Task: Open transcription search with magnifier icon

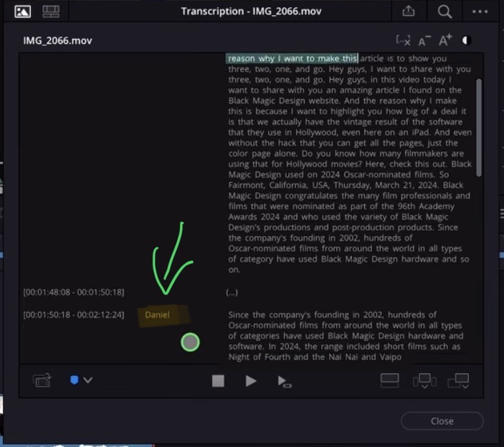Action: (444, 11)
